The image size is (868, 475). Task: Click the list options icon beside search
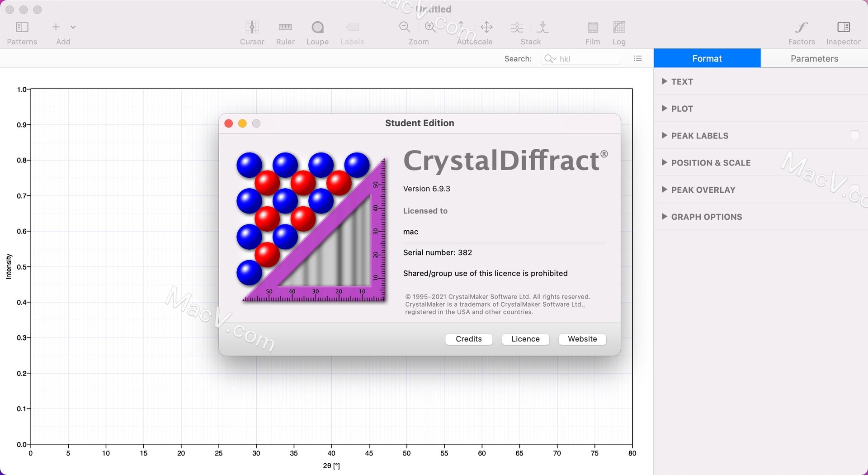(638, 58)
